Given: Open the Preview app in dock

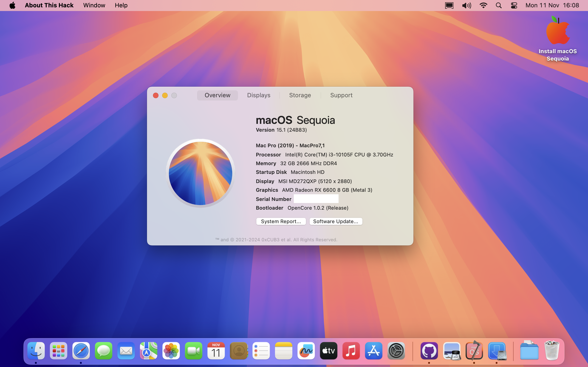Looking at the screenshot, I should click(x=452, y=351).
